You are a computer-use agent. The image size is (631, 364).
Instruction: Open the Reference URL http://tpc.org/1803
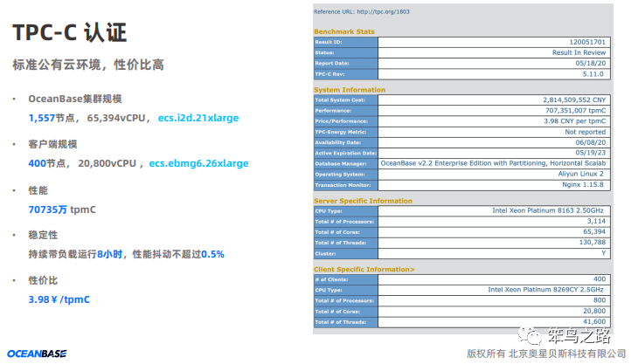tap(383, 11)
